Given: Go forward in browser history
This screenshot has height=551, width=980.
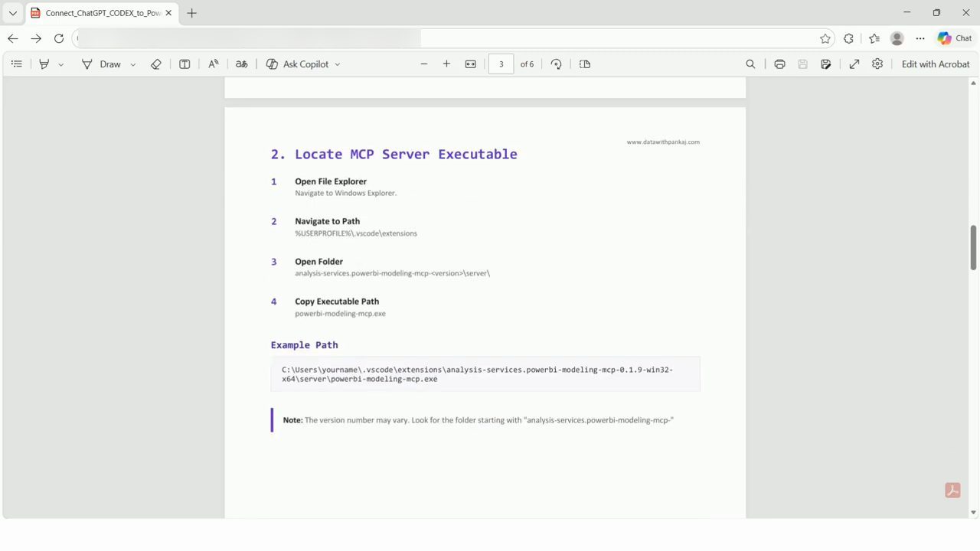Looking at the screenshot, I should tap(36, 38).
